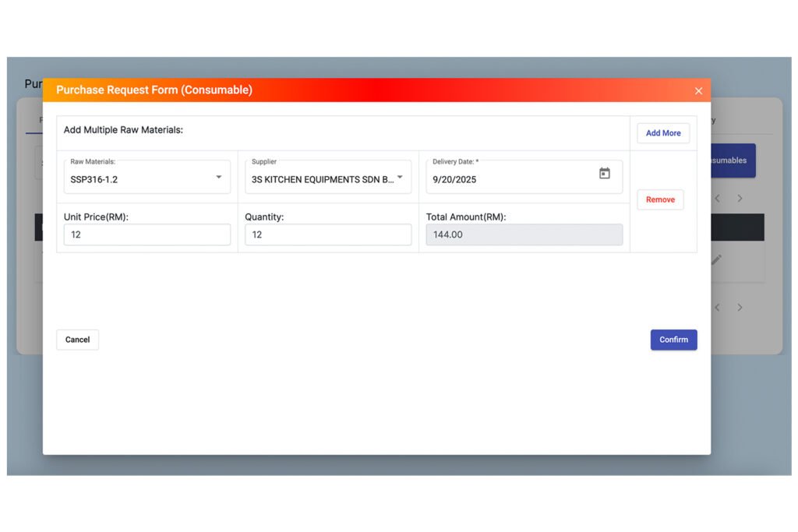Expand the Supplier dropdown arrow
This screenshot has width=798, height=532.
400,178
